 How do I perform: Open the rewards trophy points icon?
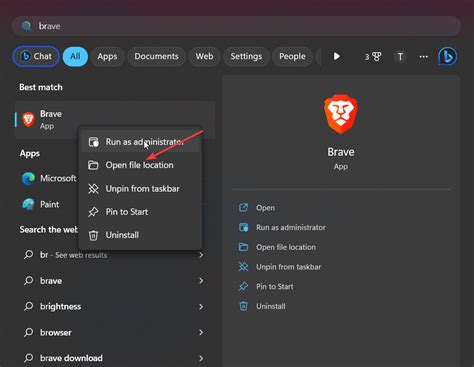coord(372,57)
